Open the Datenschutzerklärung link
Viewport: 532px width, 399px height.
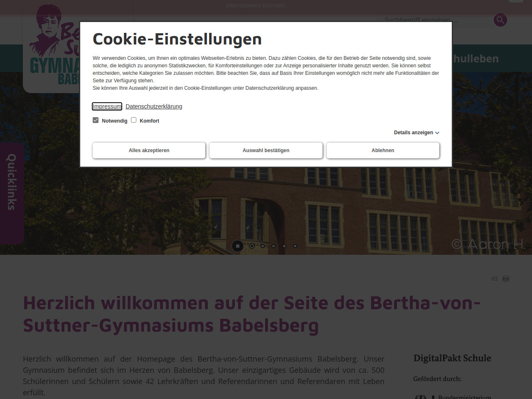tap(154, 106)
